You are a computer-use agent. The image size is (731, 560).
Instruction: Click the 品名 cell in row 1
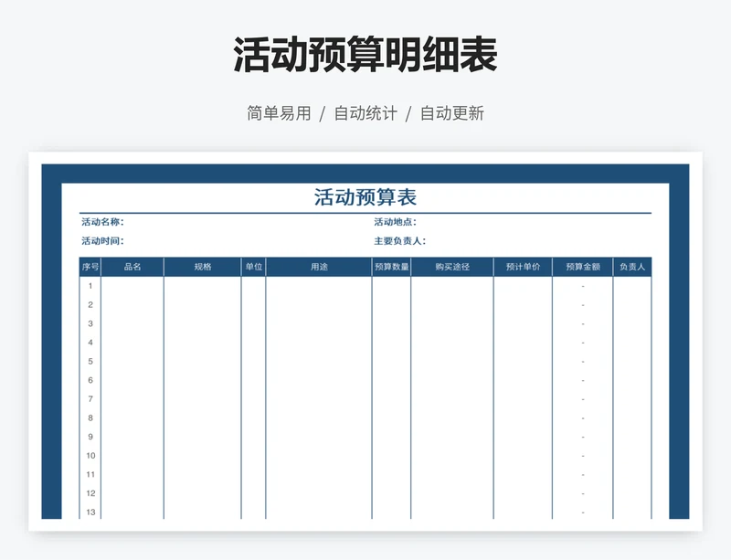(x=132, y=286)
